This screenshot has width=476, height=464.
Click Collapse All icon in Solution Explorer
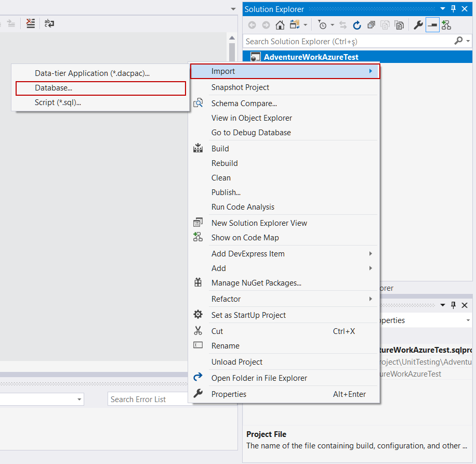click(371, 25)
